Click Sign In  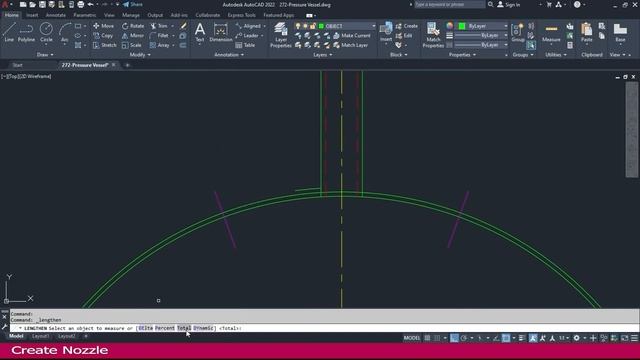(509, 4)
